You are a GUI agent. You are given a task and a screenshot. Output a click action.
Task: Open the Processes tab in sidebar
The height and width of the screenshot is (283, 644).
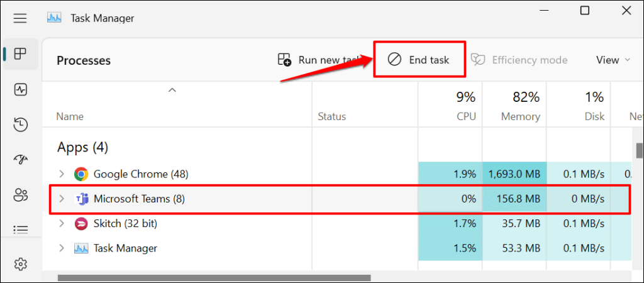point(20,53)
